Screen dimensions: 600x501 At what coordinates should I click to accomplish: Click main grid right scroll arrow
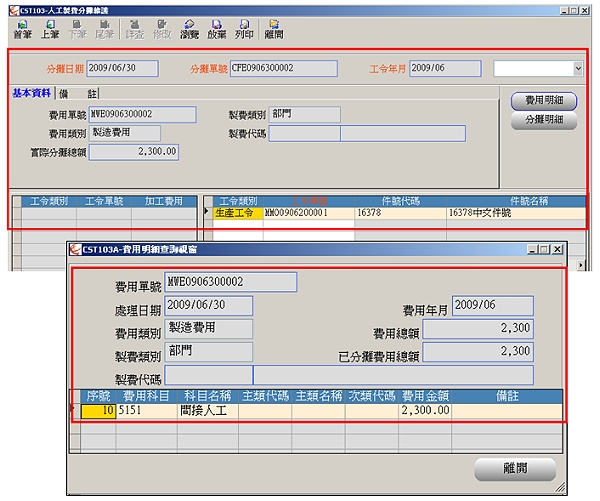581,265
